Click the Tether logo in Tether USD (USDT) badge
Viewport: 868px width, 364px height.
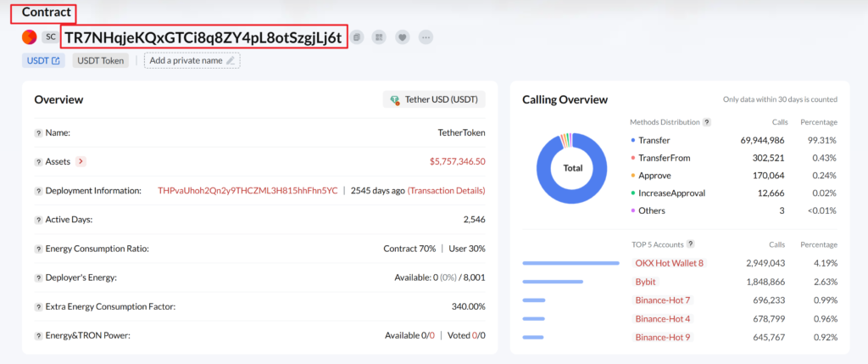pos(395,100)
